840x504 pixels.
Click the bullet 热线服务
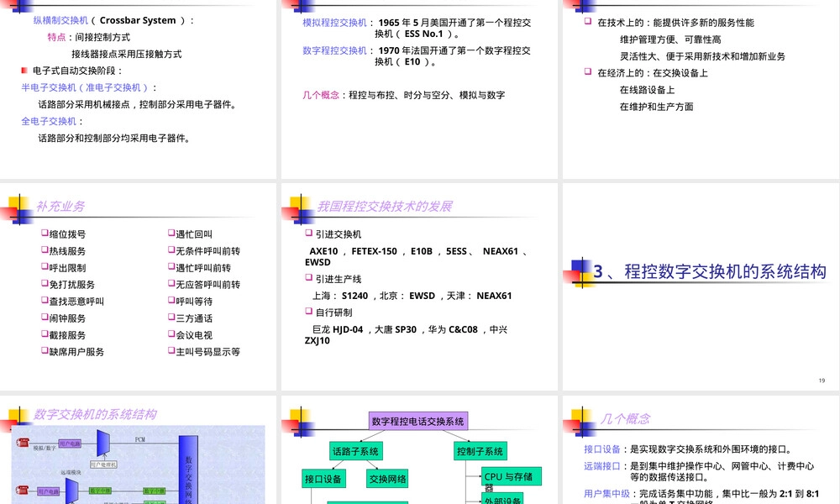tap(64, 251)
